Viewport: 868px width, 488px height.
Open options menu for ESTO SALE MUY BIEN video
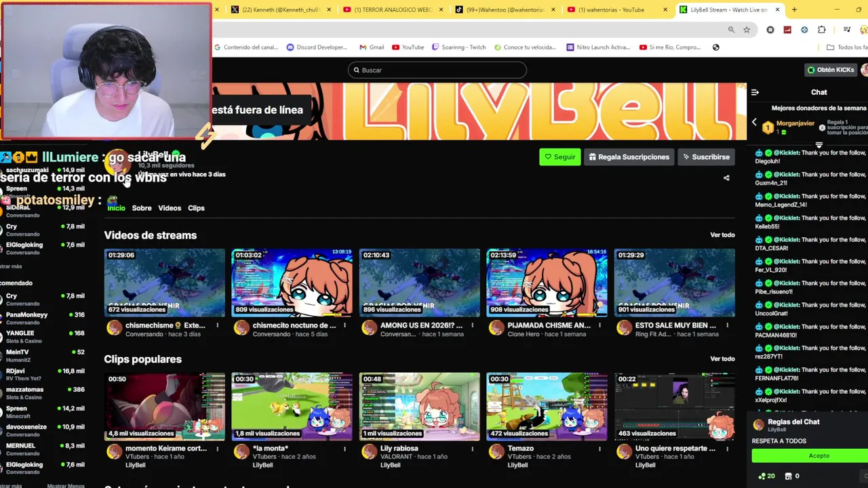tap(727, 325)
